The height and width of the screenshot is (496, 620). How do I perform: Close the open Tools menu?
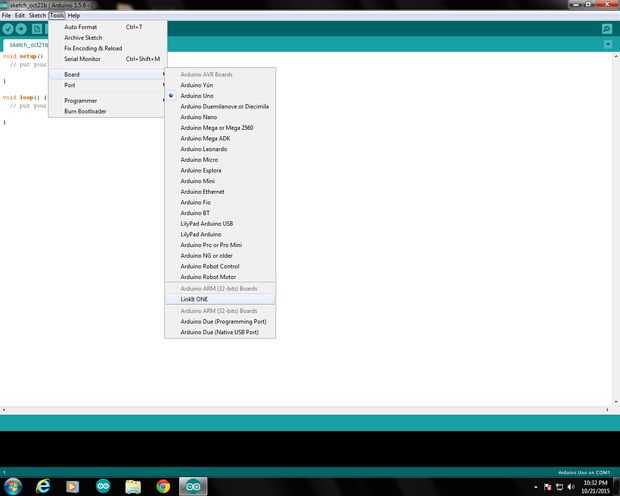[57, 15]
